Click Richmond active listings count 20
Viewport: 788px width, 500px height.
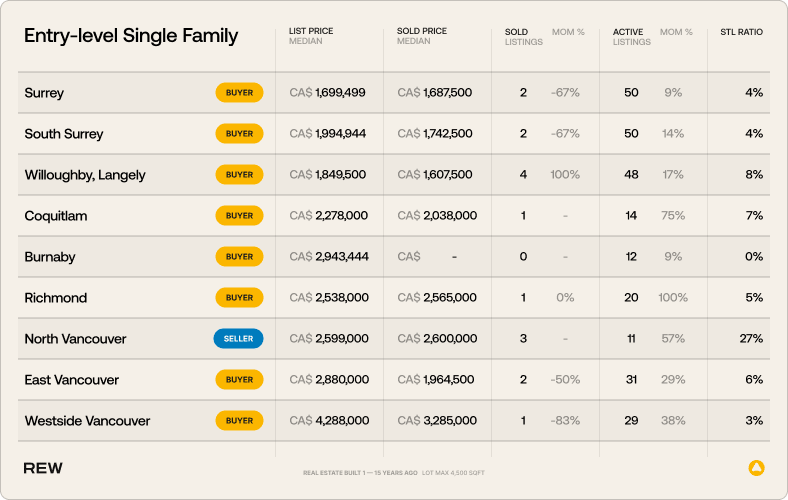coord(631,297)
